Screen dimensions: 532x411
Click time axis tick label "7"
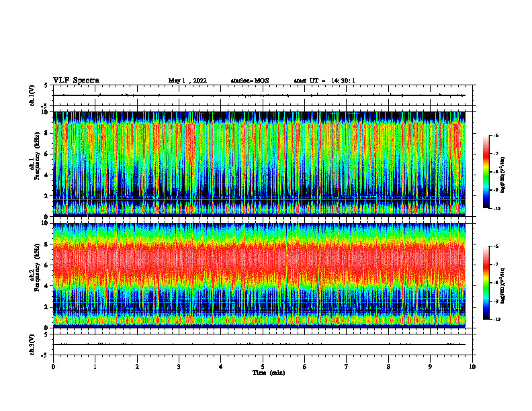tap(347, 367)
